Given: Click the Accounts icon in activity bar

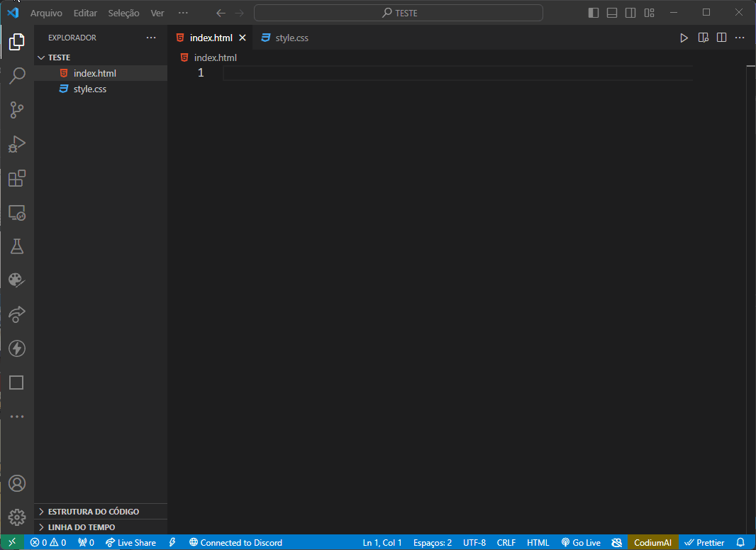Looking at the screenshot, I should pyautogui.click(x=17, y=483).
